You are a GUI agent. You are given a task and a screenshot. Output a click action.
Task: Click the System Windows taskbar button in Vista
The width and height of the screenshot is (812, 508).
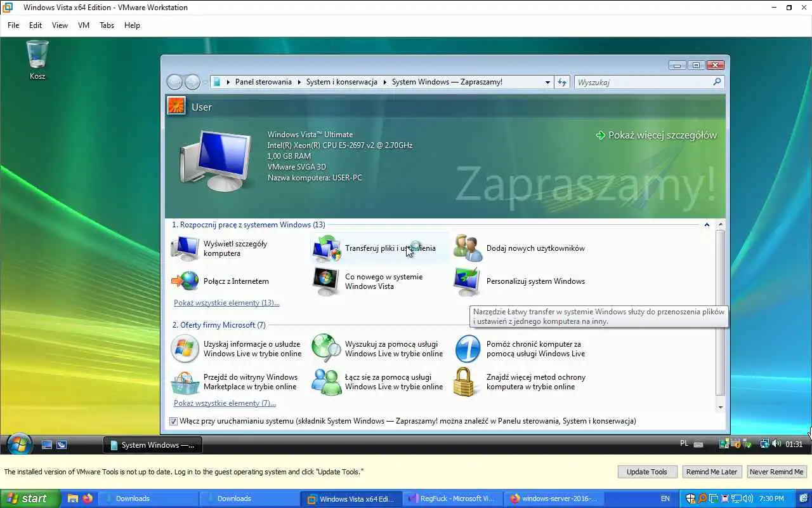pos(153,445)
